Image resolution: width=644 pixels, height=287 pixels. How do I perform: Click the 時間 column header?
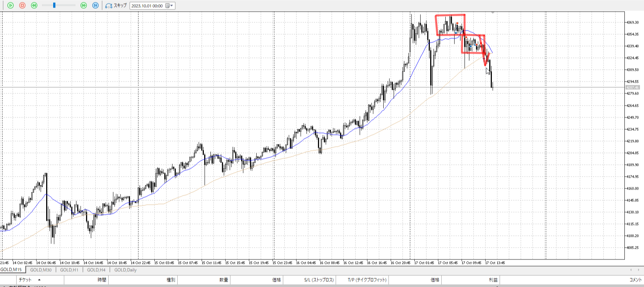[102, 280]
